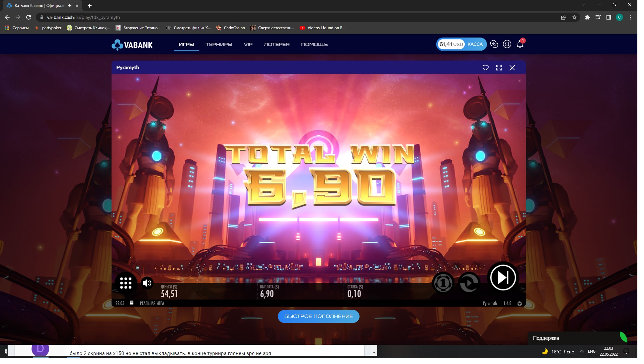Open the ЛОТЕРЕЯ menu item
This screenshot has width=644, height=364.
(x=276, y=44)
